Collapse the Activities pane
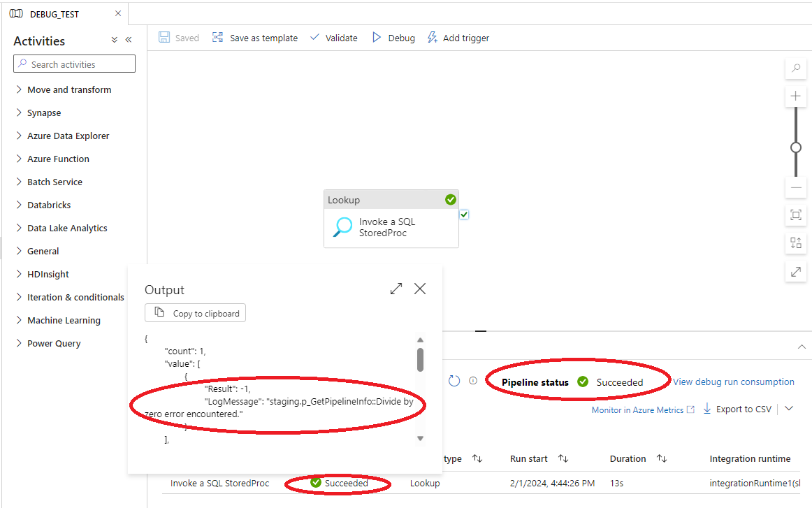812x508 pixels. pos(129,40)
